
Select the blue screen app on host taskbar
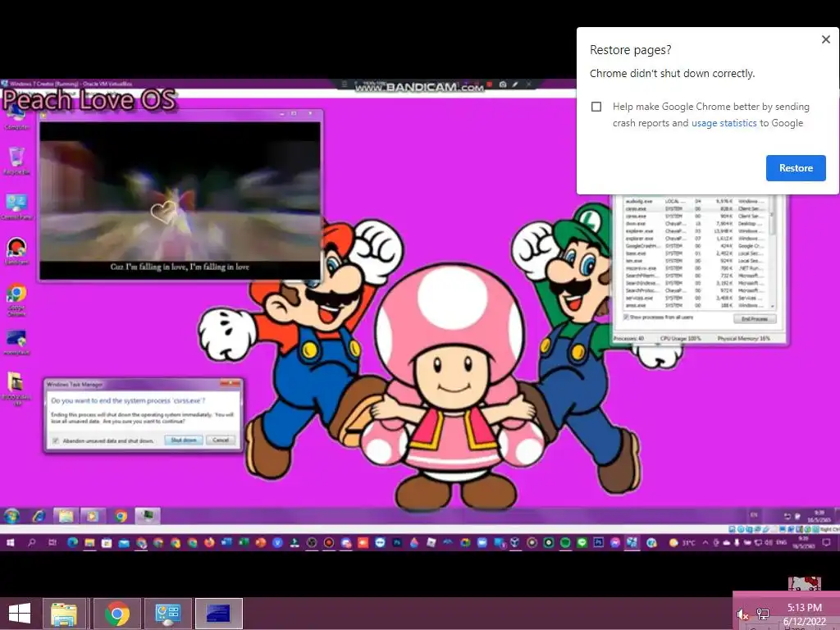pyautogui.click(x=218, y=614)
